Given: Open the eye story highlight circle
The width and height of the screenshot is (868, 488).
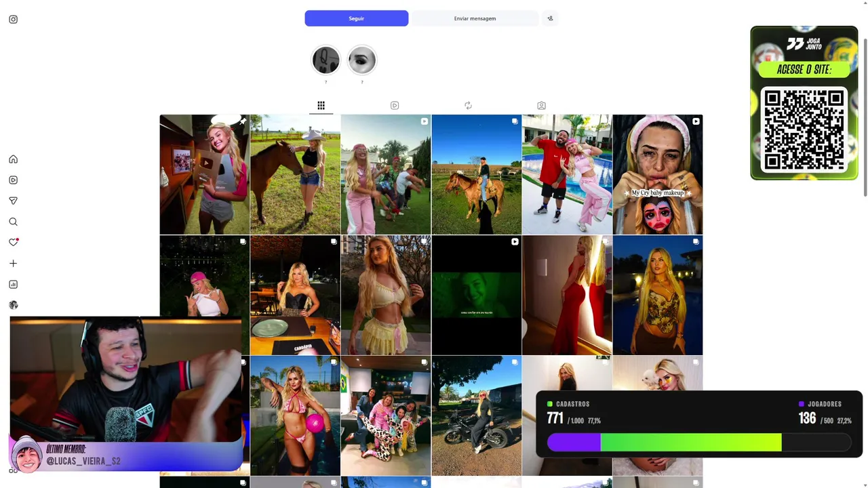Looking at the screenshot, I should click(x=362, y=60).
